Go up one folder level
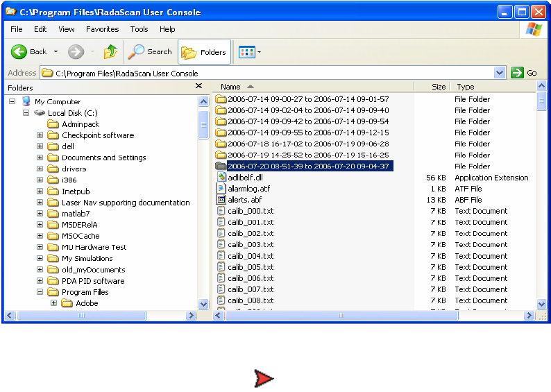 coord(110,52)
